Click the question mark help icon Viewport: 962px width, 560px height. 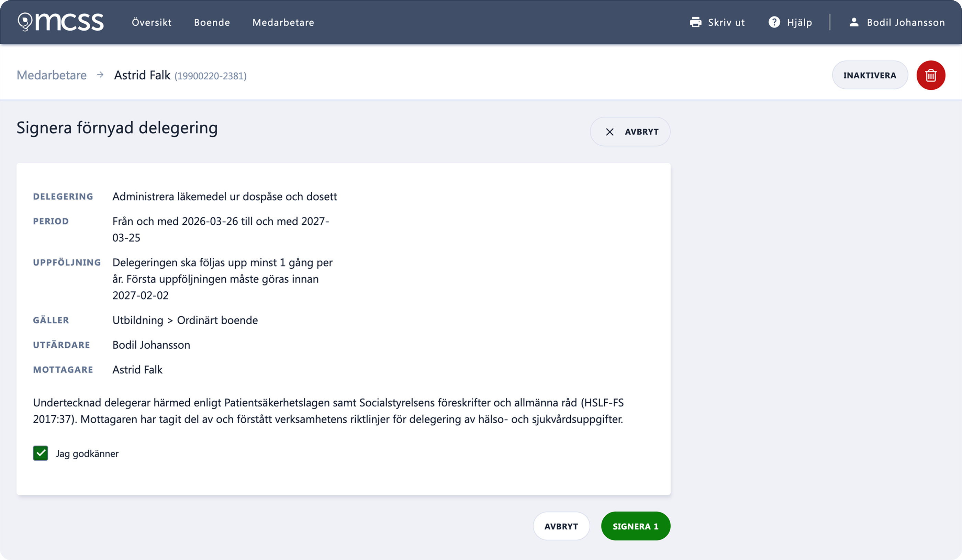coord(774,22)
